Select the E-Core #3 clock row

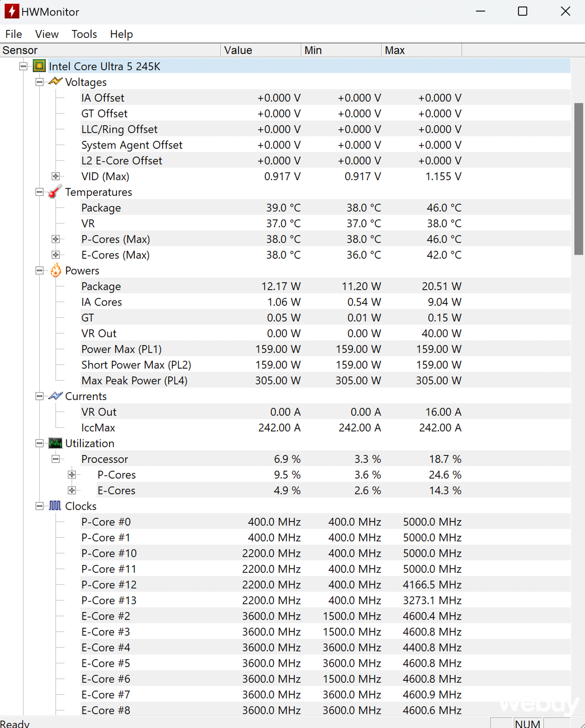point(325,631)
